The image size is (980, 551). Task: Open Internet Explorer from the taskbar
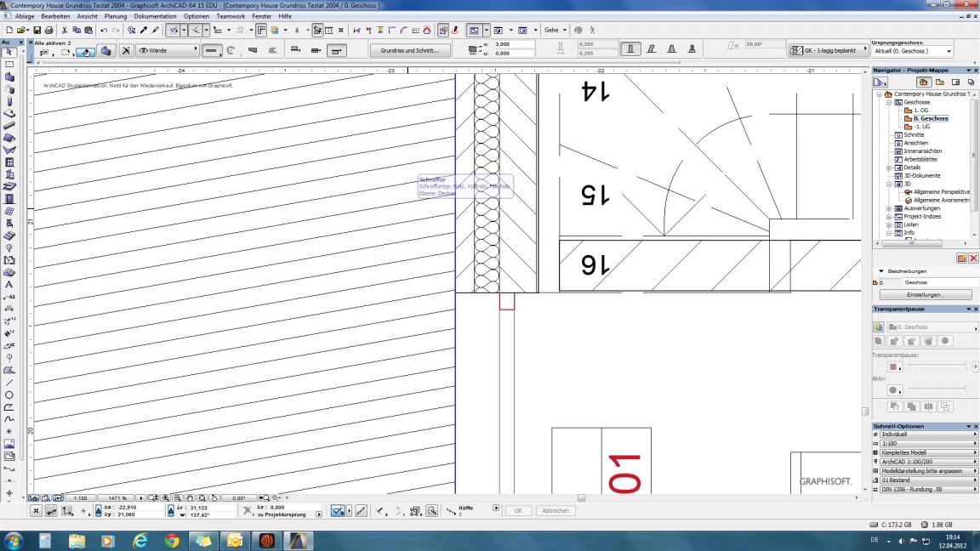140,541
